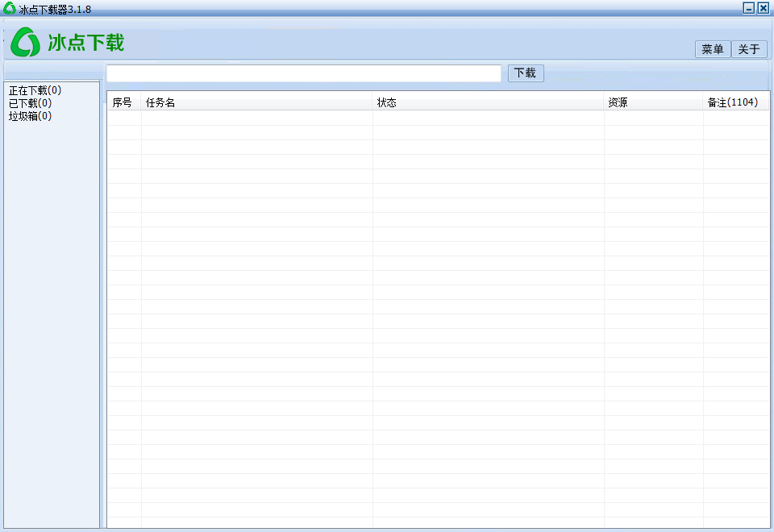Sort by the 序号 column header
774x532 pixels.
click(x=123, y=102)
